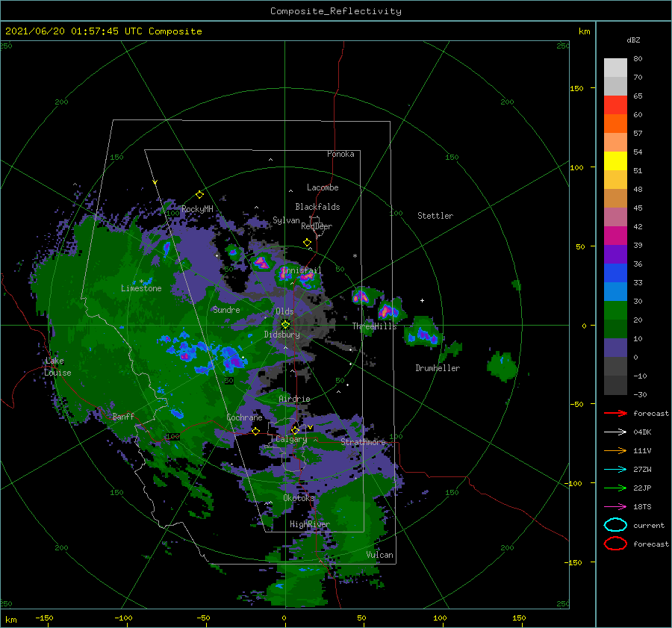Click the red forecast arrow legend icon
This screenshot has height=628, width=672.
(x=615, y=413)
